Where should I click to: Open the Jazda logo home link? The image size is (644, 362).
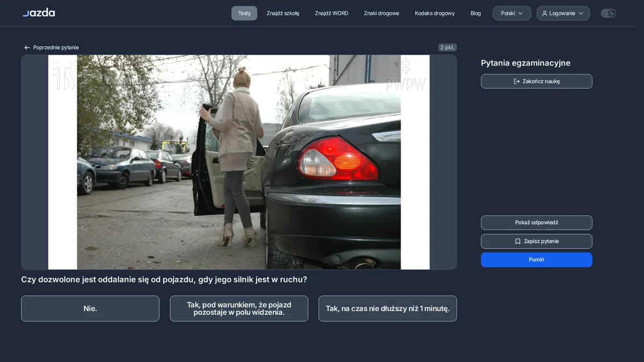click(39, 13)
